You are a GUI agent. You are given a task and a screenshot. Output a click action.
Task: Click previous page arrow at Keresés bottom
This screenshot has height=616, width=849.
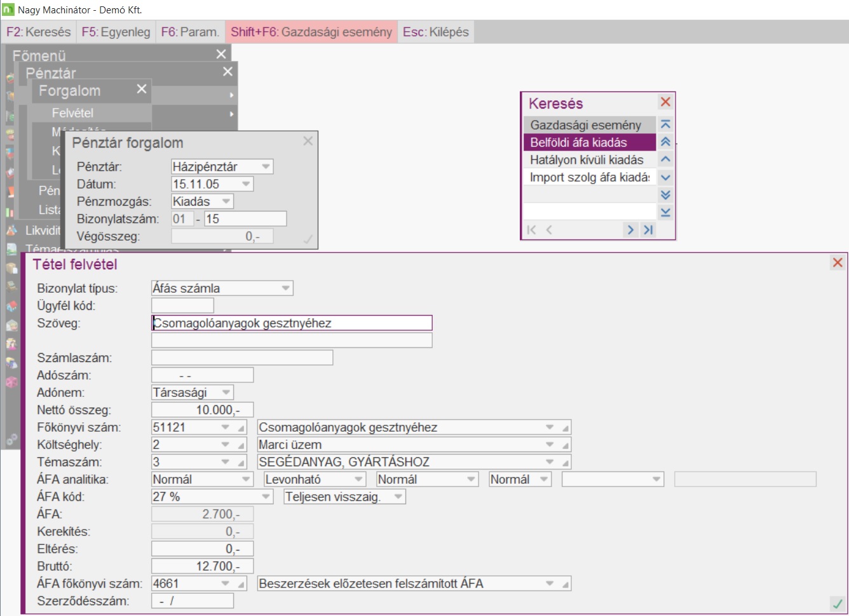pos(549,230)
